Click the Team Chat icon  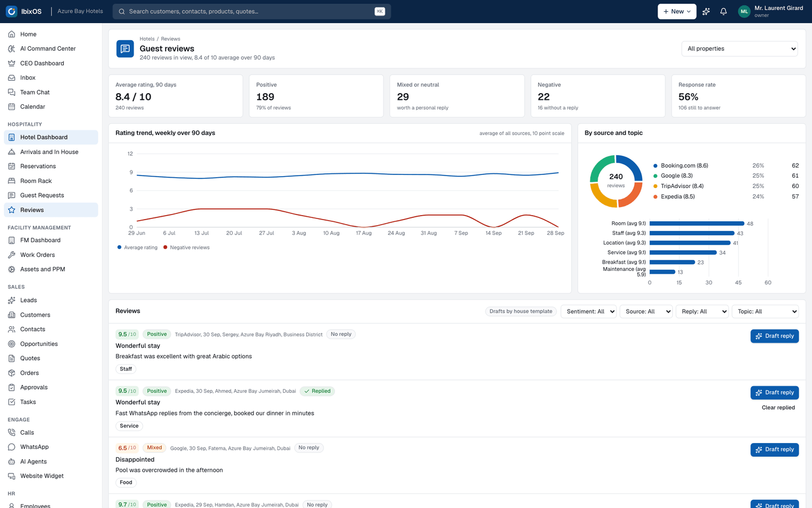tap(12, 92)
